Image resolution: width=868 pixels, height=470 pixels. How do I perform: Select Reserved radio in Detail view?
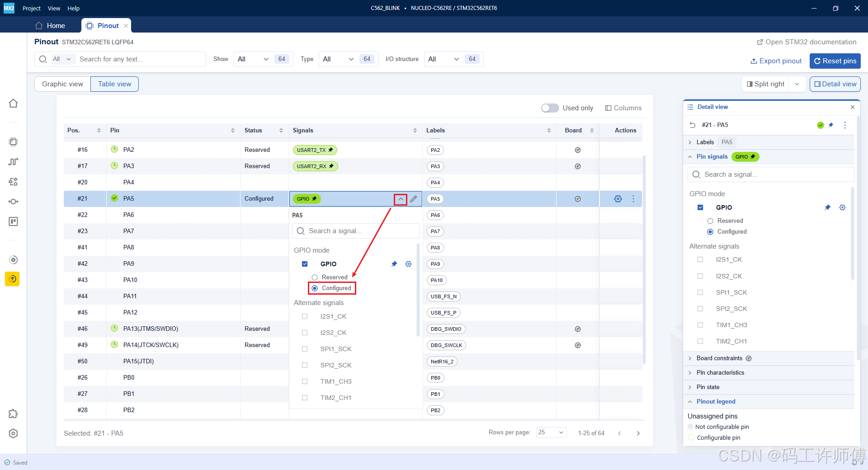click(710, 221)
